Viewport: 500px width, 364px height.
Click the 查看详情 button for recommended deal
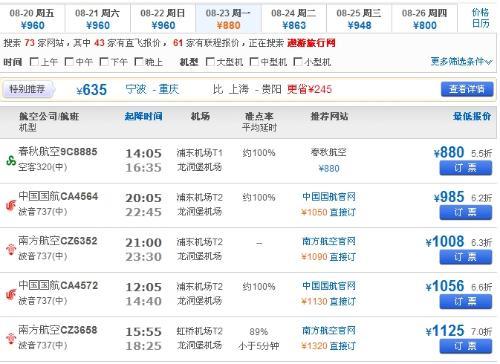(467, 89)
